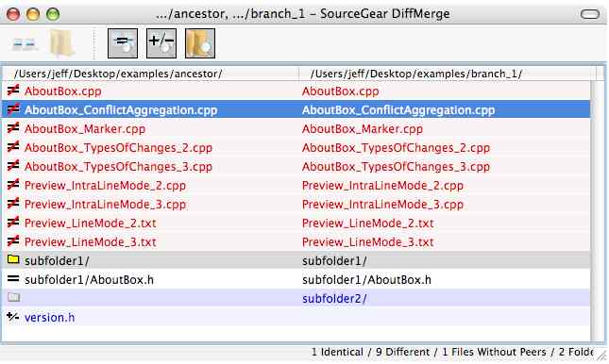This screenshot has height=364, width=609.
Task: Select version.h entry
Action: click(x=50, y=318)
